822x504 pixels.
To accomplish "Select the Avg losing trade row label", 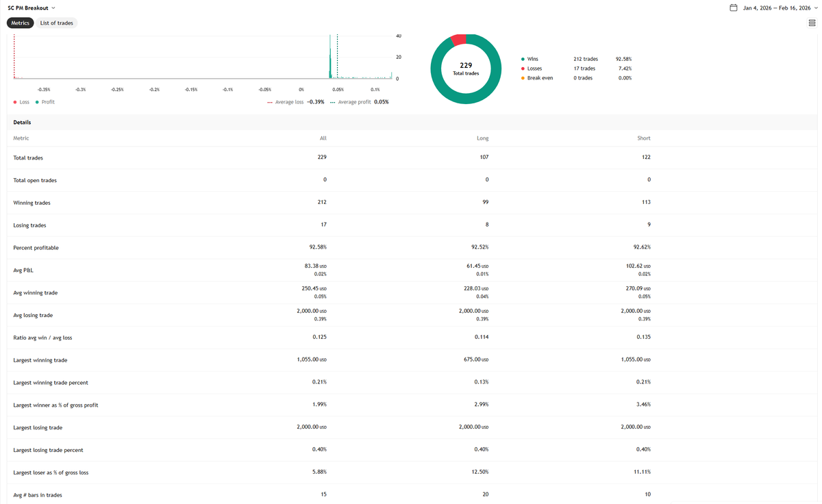I will 33,316.
